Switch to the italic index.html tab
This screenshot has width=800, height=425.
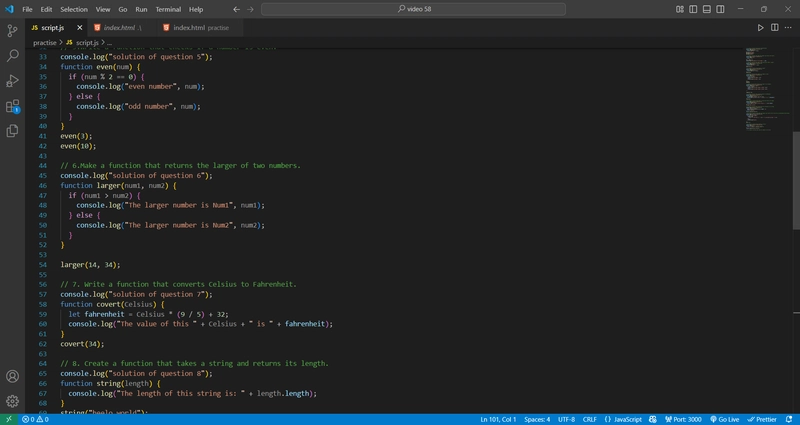click(x=122, y=28)
